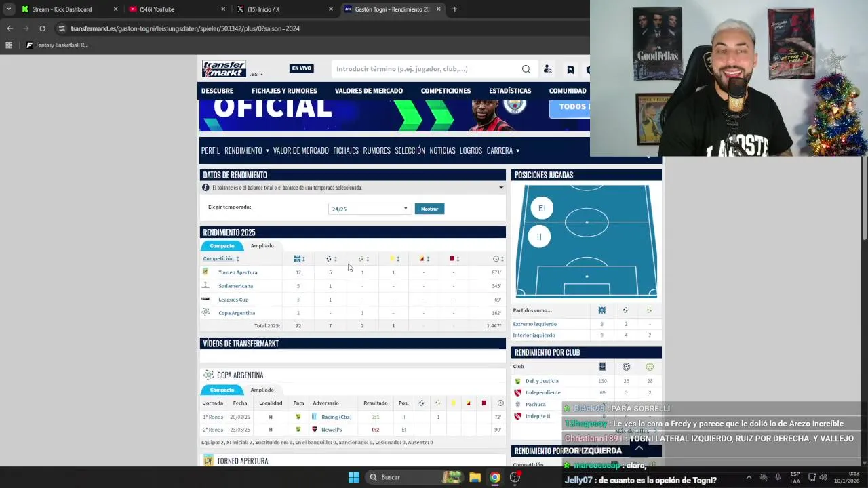Screen dimensions: 868x488
Task: Open Chrome from the taskbar
Action: (495, 477)
